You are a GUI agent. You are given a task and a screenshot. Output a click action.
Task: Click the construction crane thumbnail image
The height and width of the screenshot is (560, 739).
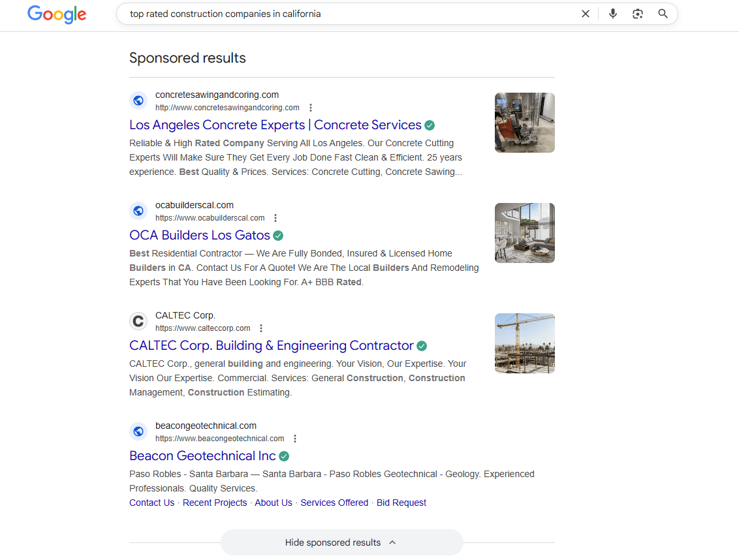click(524, 343)
